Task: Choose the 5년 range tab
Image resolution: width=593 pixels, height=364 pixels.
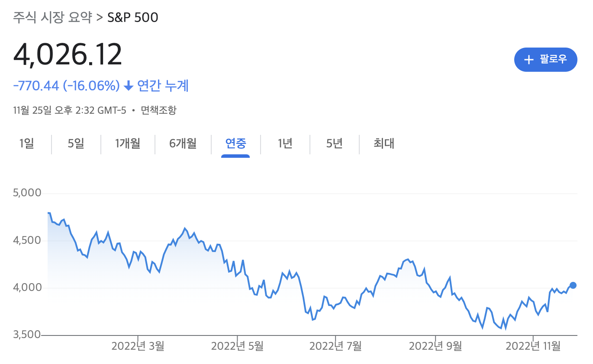Action: coord(335,144)
